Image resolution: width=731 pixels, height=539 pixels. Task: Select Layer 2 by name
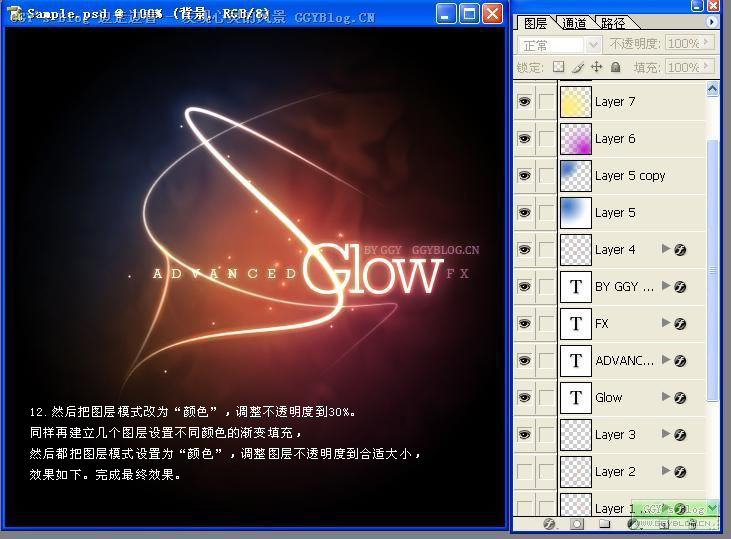pos(615,472)
